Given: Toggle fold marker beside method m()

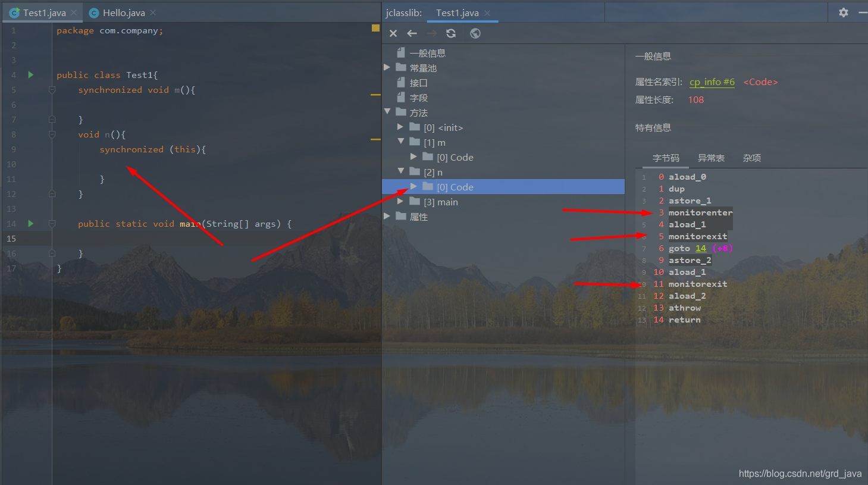Looking at the screenshot, I should tap(52, 90).
